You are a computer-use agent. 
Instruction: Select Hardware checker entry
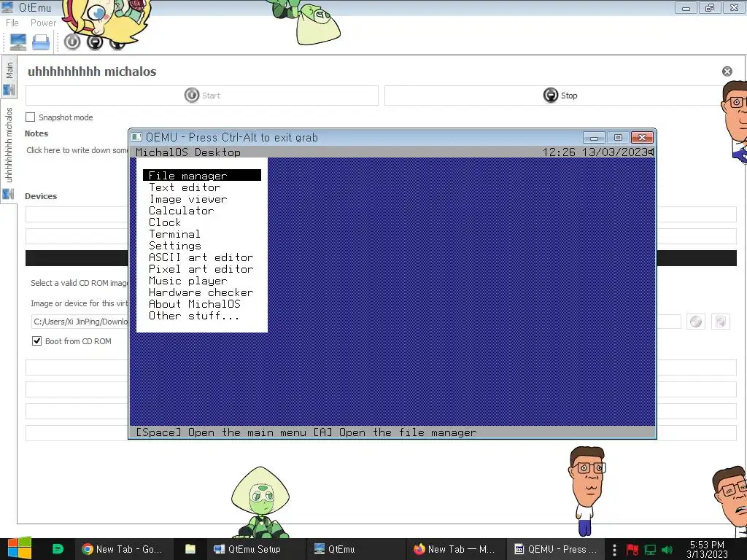point(201,292)
